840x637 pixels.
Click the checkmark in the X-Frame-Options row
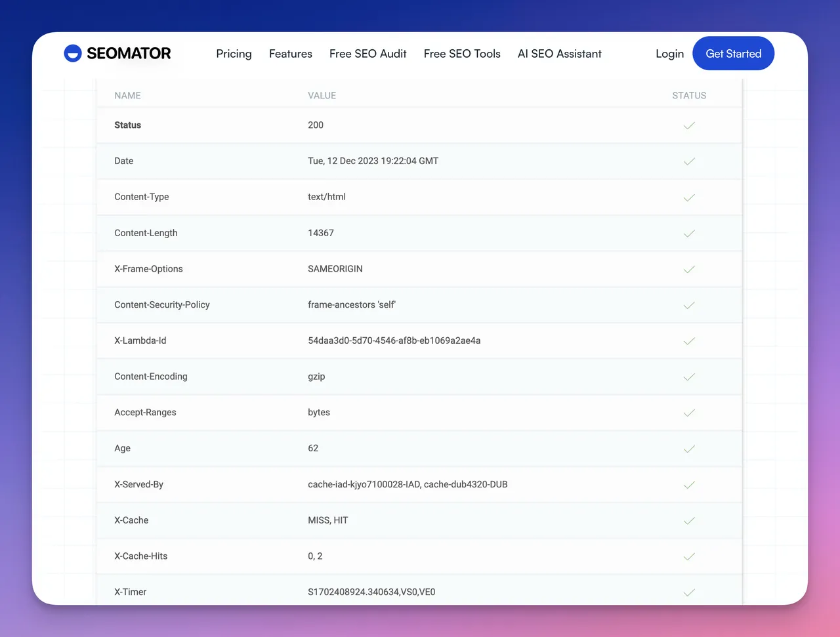[689, 269]
